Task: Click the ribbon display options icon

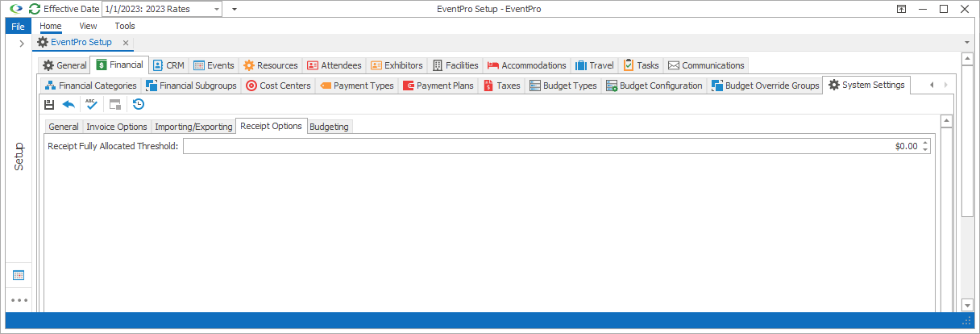Action: click(901, 9)
